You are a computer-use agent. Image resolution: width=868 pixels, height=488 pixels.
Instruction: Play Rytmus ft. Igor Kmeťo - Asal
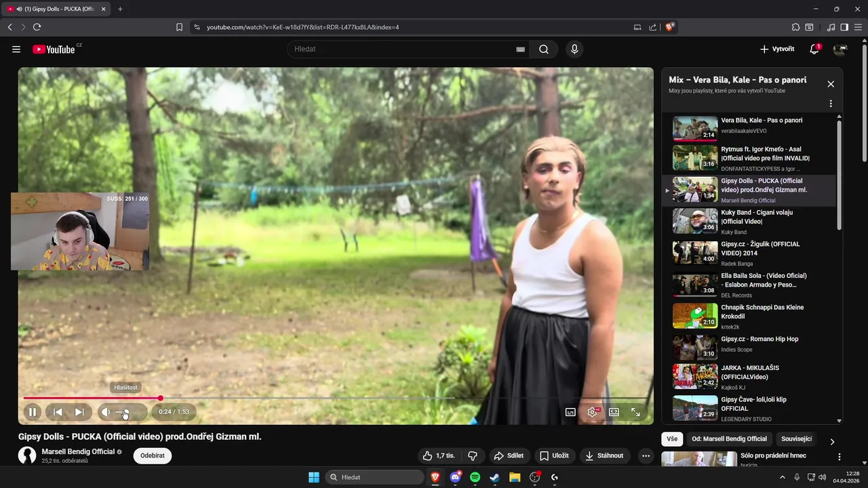coord(749,158)
